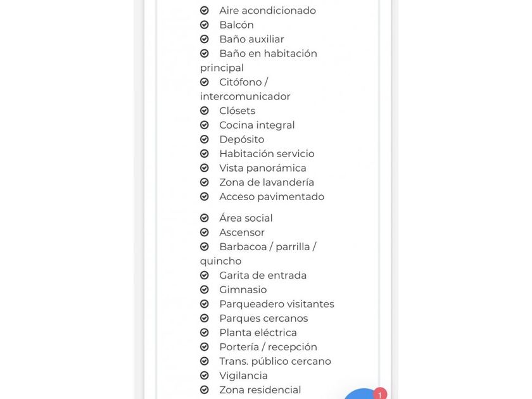The height and width of the screenshot is (399, 532).
Task: Select the Garita de entrada text
Action: coord(263,275)
